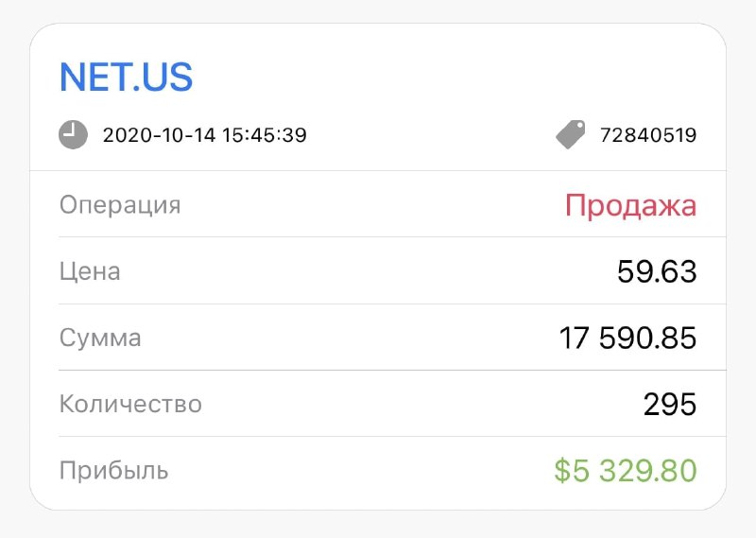Click the gray tag icon
The image size is (756, 538).
pos(571,134)
